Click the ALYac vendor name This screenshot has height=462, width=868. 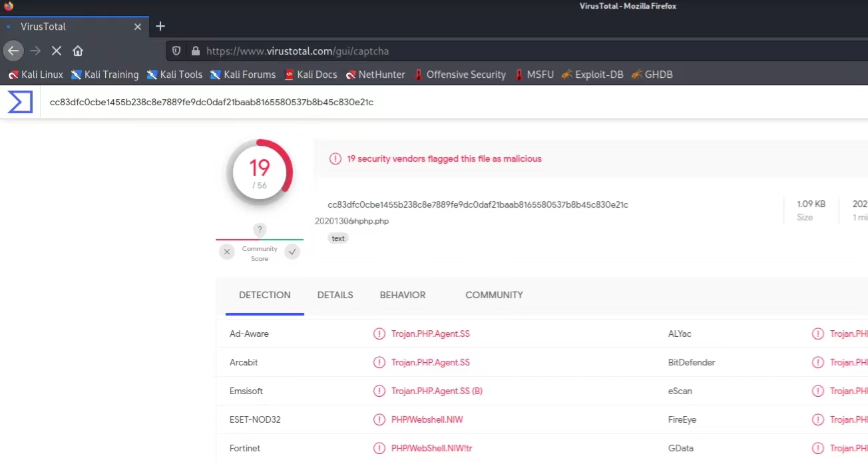pos(680,334)
